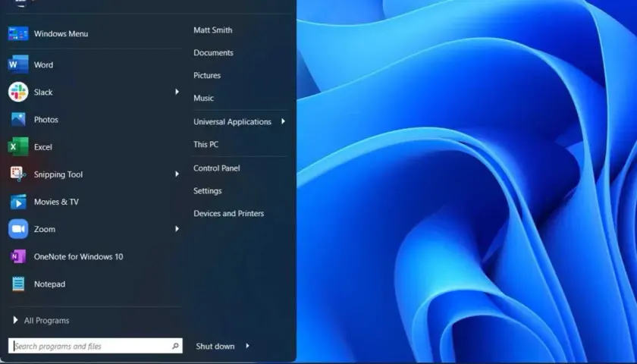Select the Movies & TV label
The height and width of the screenshot is (364, 637).
pyautogui.click(x=56, y=202)
